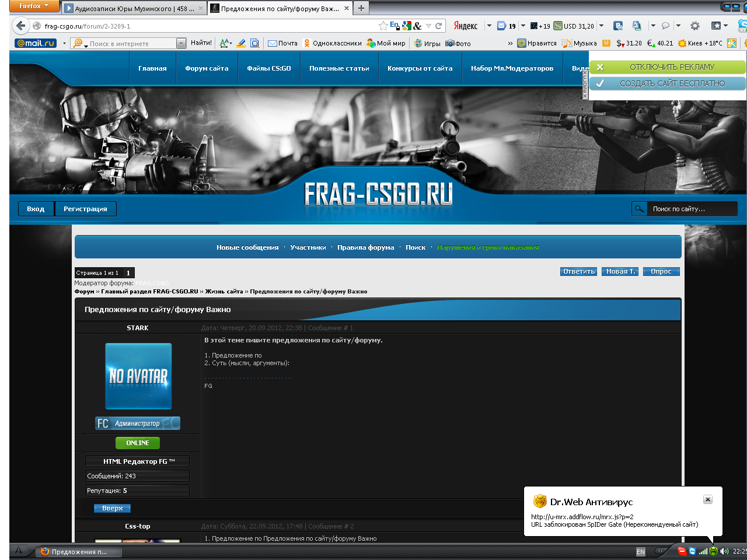
Task: Click the Вверх button under STARK's post
Action: (112, 508)
